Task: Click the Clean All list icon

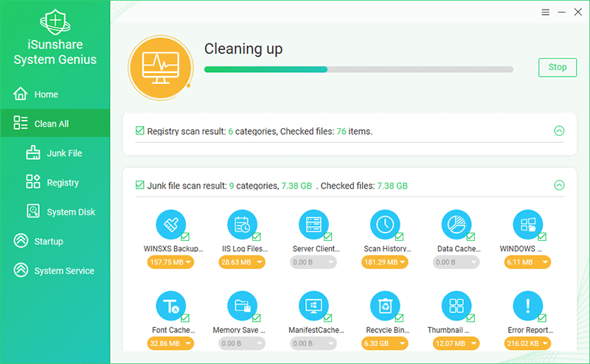Action: pos(21,122)
